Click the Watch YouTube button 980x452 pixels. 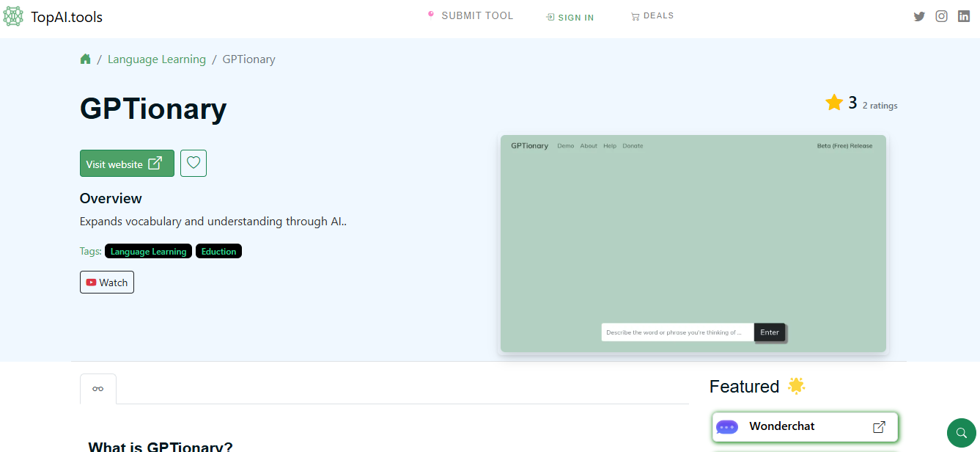pyautogui.click(x=107, y=282)
